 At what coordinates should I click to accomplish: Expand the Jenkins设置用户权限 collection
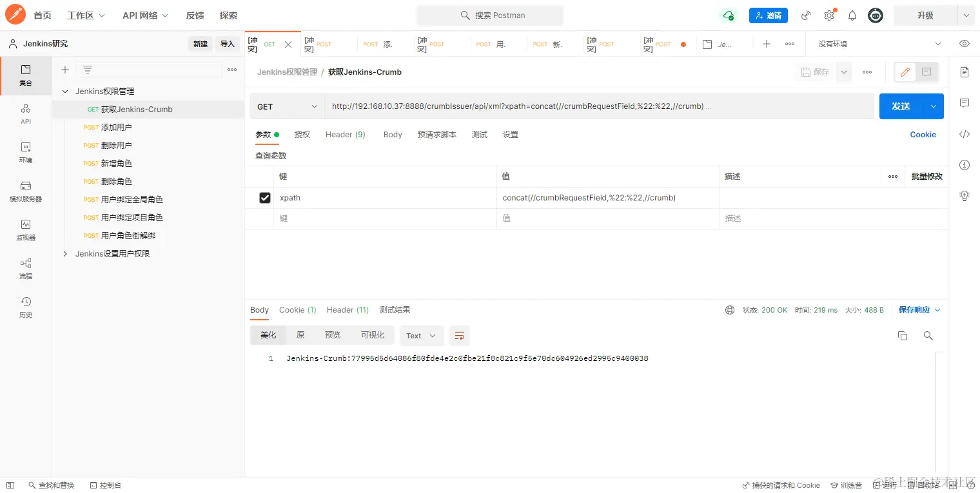[x=65, y=254]
